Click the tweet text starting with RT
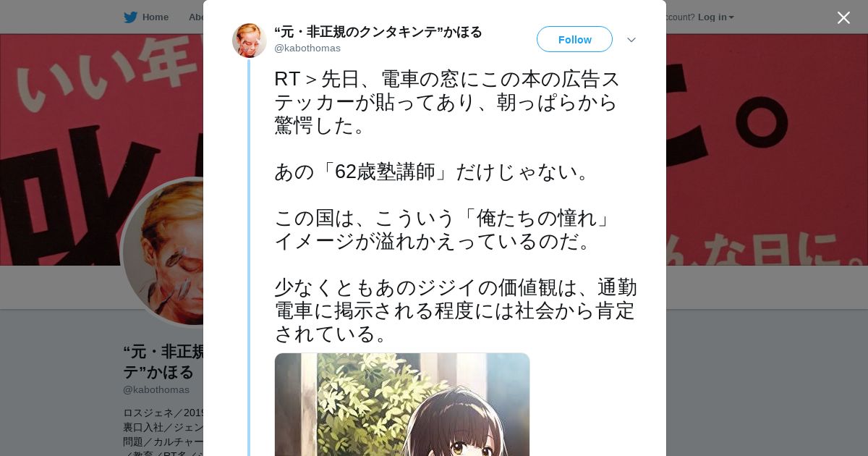Viewport: 868px width, 456px height. tap(447, 102)
